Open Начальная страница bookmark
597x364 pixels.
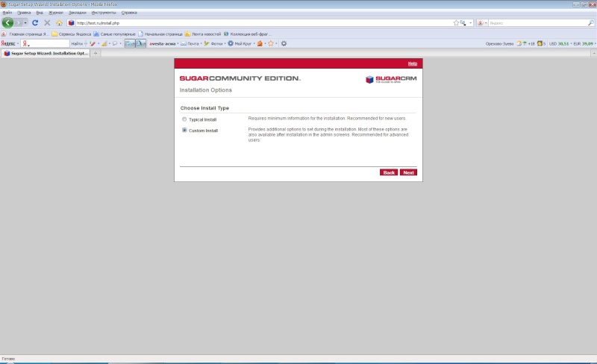(x=160, y=34)
